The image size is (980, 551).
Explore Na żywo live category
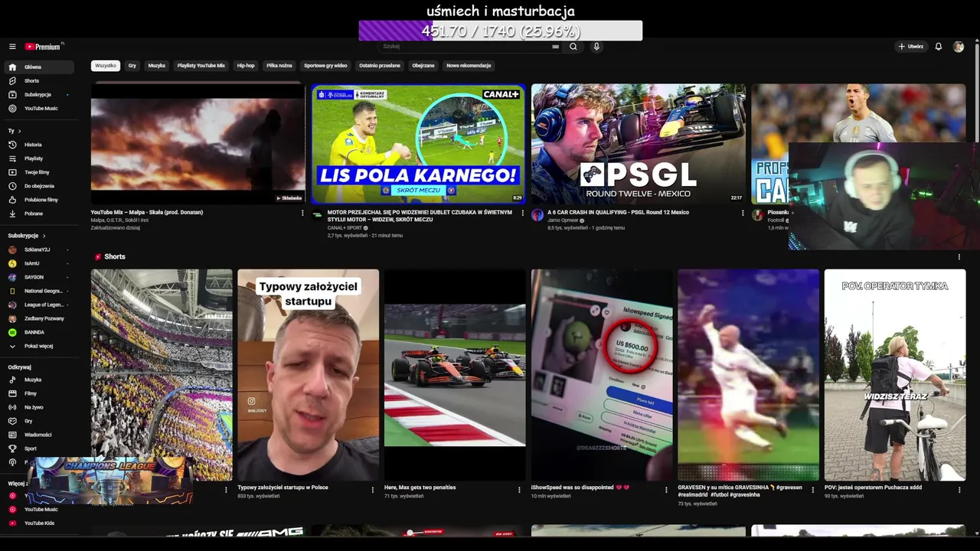tap(41, 407)
